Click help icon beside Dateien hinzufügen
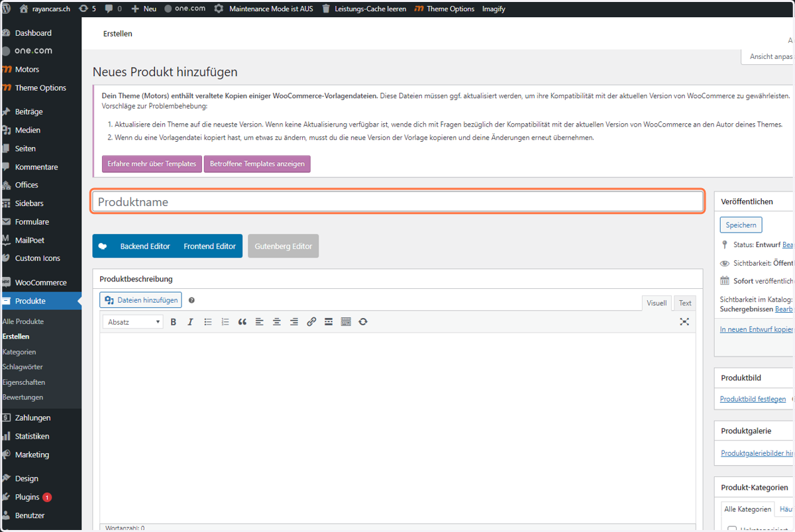This screenshot has height=532, width=795. (x=191, y=300)
